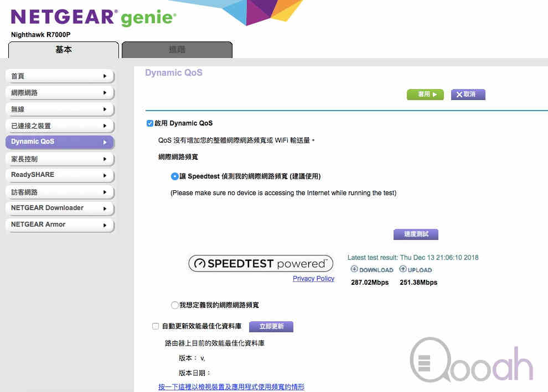
Task: Switch to the 進階 tab
Action: [x=177, y=50]
